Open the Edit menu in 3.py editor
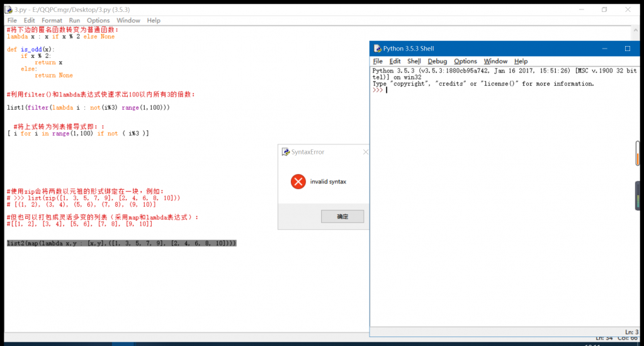The height and width of the screenshot is (346, 644). click(x=29, y=20)
